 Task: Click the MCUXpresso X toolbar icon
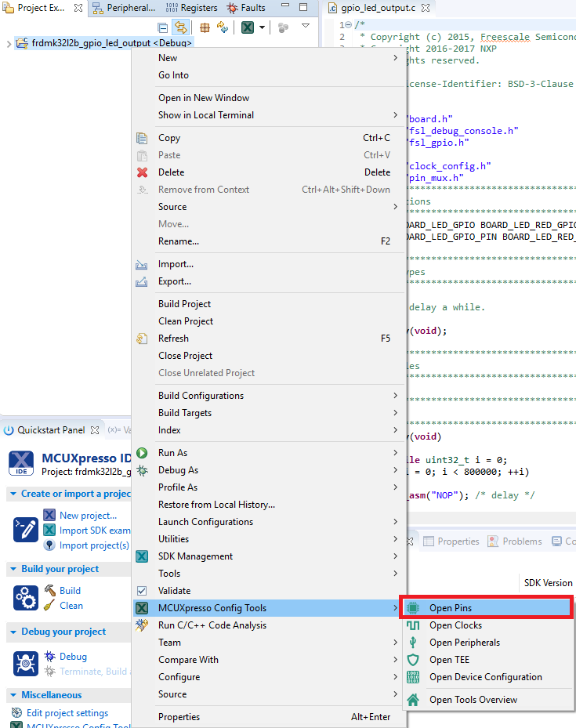pos(248,27)
